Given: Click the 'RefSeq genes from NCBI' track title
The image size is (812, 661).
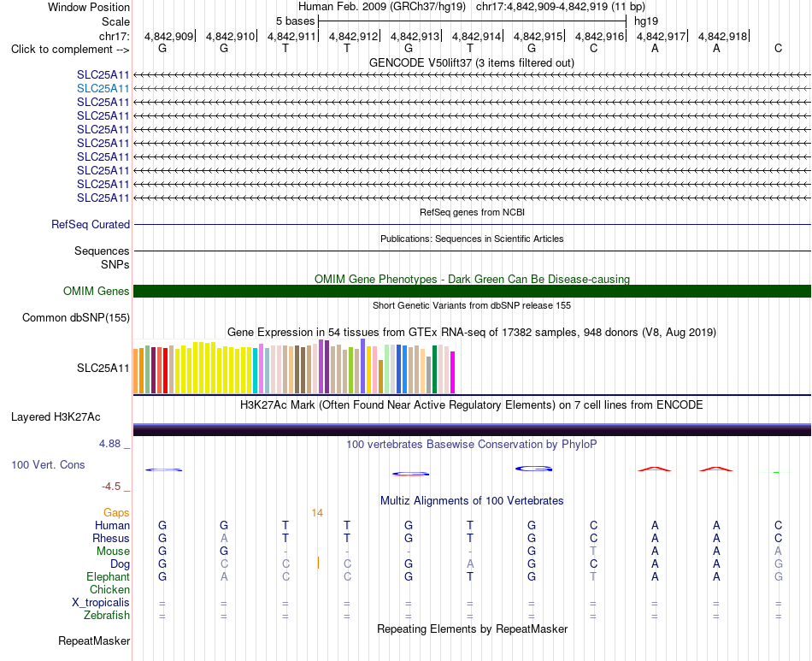Looking at the screenshot, I should click(472, 212).
